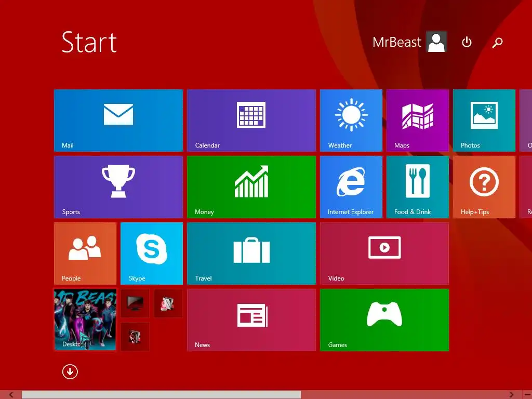Click the horizontal scrollbar thumb
The height and width of the screenshot is (399, 532).
point(161,395)
